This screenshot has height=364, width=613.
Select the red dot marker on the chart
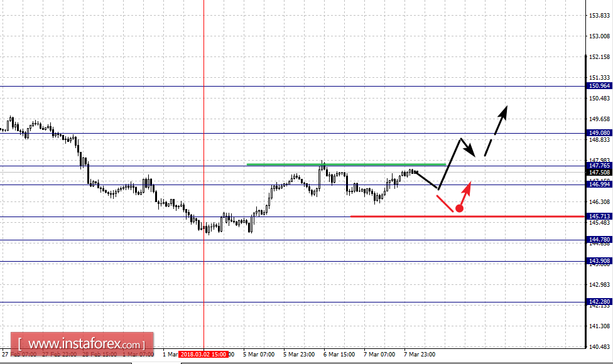click(x=459, y=207)
